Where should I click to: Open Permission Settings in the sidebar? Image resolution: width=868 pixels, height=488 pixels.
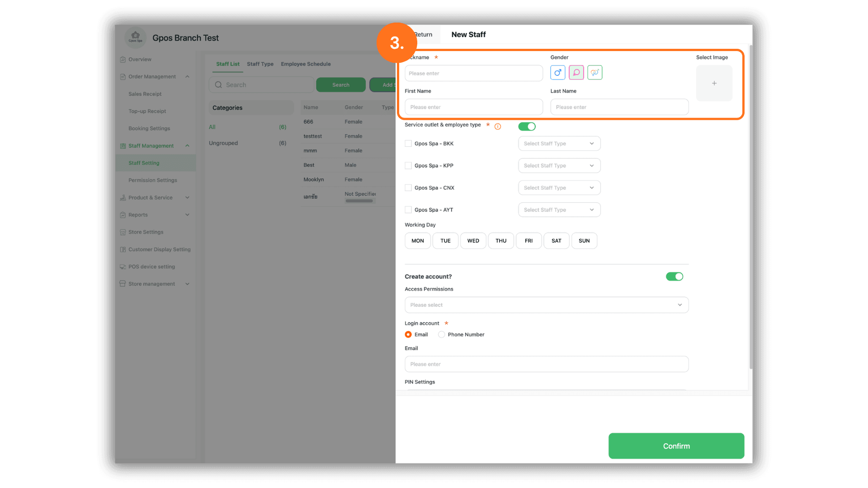coord(152,180)
